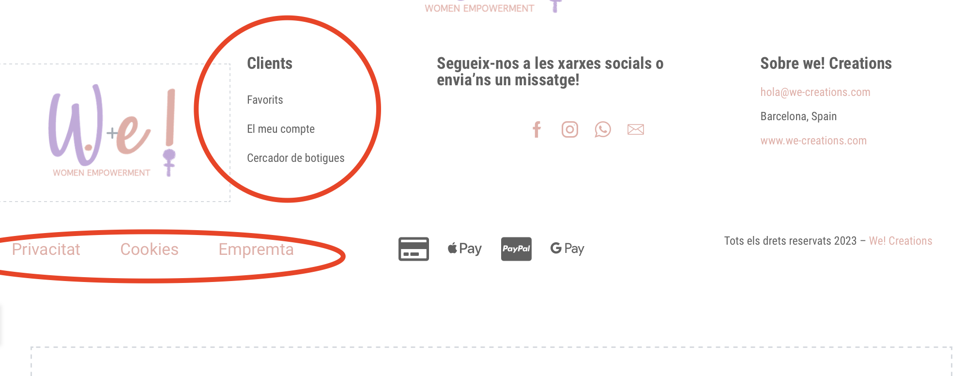Click the Google Pay logo
The image size is (980, 376).
tap(567, 249)
